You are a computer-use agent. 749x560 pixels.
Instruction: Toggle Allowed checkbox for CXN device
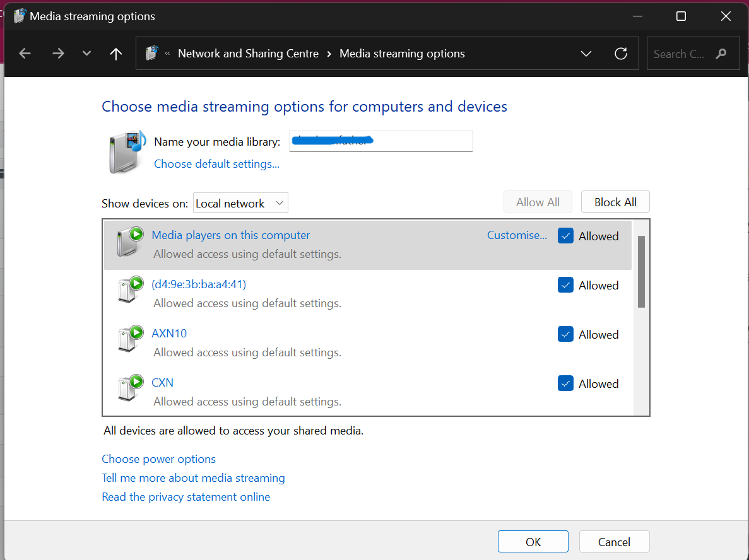[565, 383]
